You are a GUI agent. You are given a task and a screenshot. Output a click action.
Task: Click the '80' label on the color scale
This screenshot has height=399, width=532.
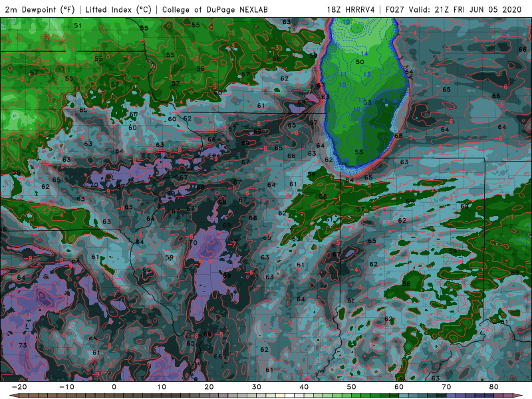(494, 387)
